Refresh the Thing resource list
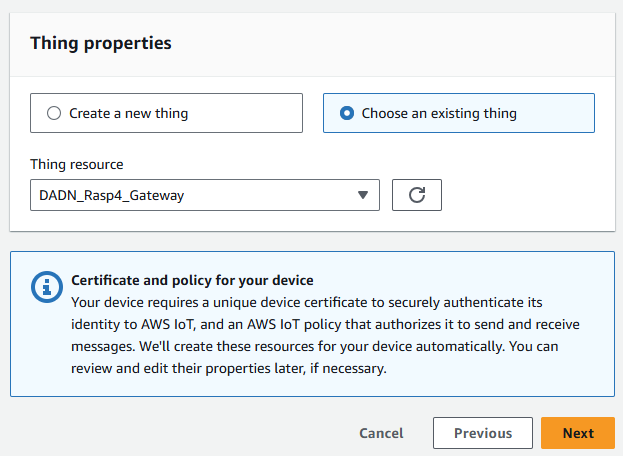Viewport: 623px width, 456px height. point(417,196)
